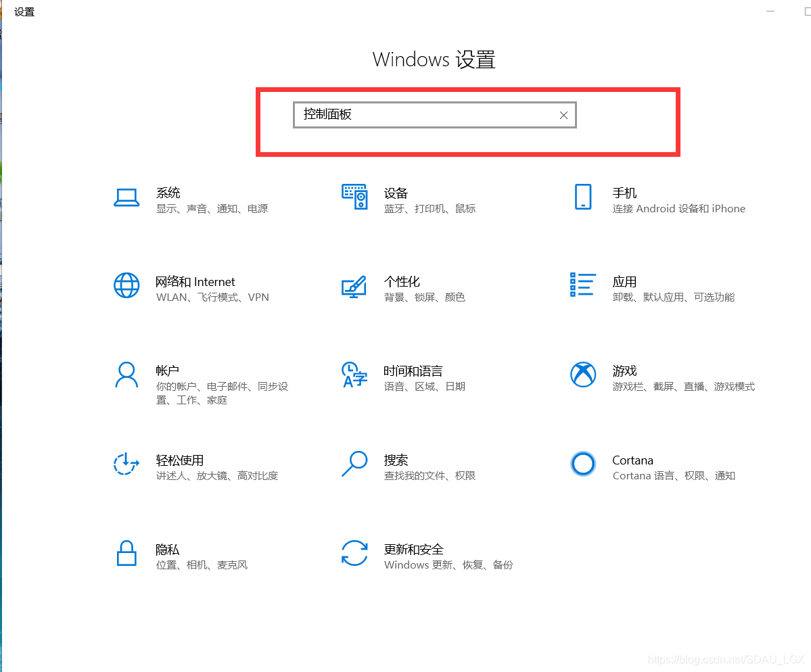Open the 应用 settings title
Image resolution: width=811 pixels, height=672 pixels.
click(624, 282)
